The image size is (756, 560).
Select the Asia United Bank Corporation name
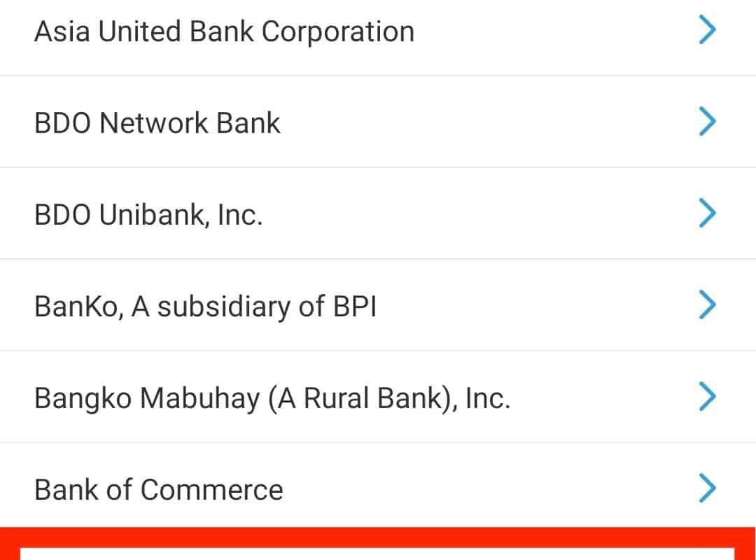(x=224, y=32)
